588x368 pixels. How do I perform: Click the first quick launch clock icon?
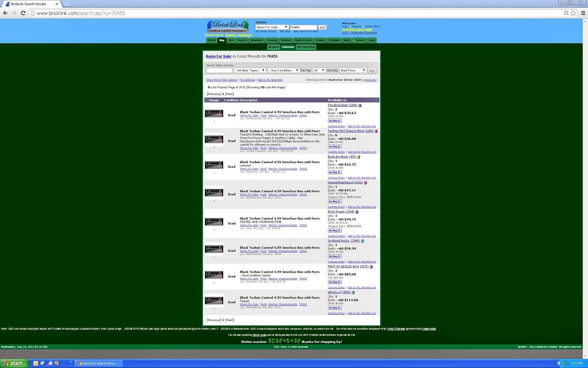click(x=36, y=363)
